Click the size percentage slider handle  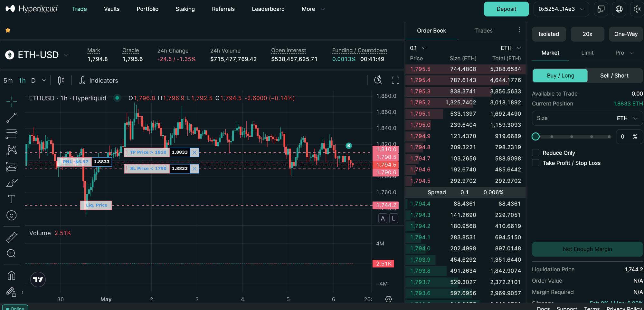[535, 137]
